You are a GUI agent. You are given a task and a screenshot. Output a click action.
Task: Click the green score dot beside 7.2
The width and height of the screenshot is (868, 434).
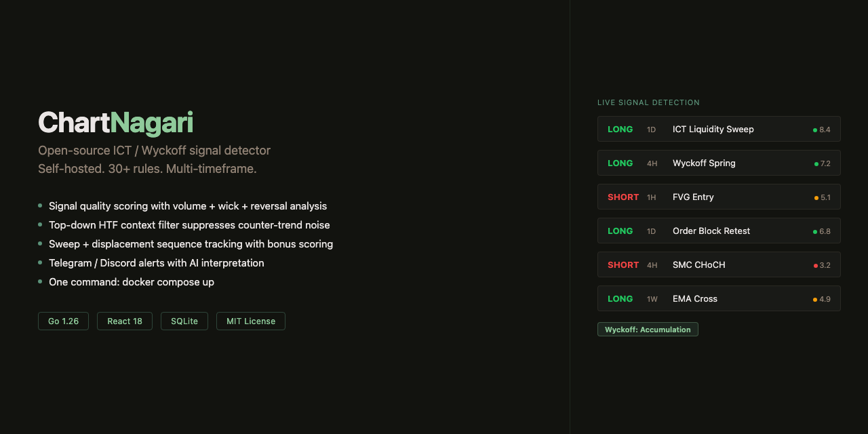tap(816, 163)
